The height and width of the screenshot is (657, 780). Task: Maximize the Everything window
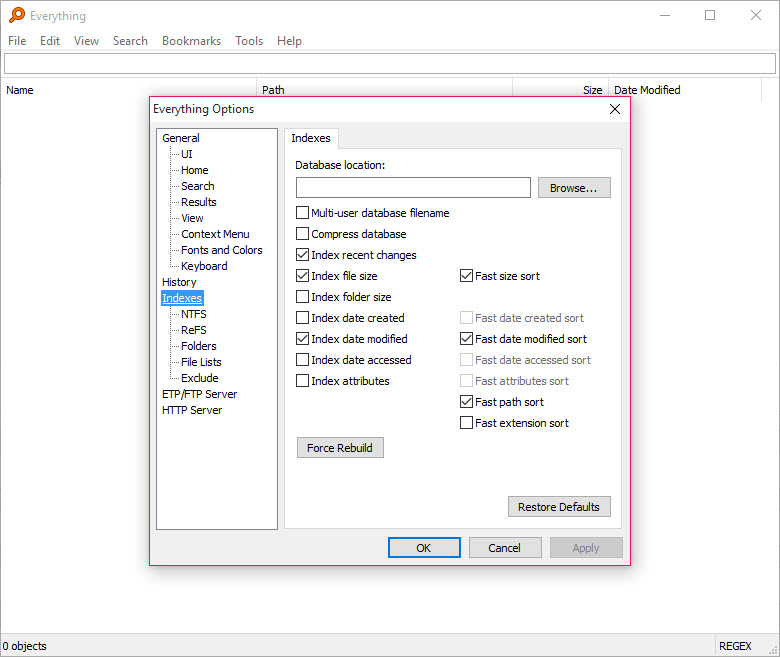[x=710, y=15]
